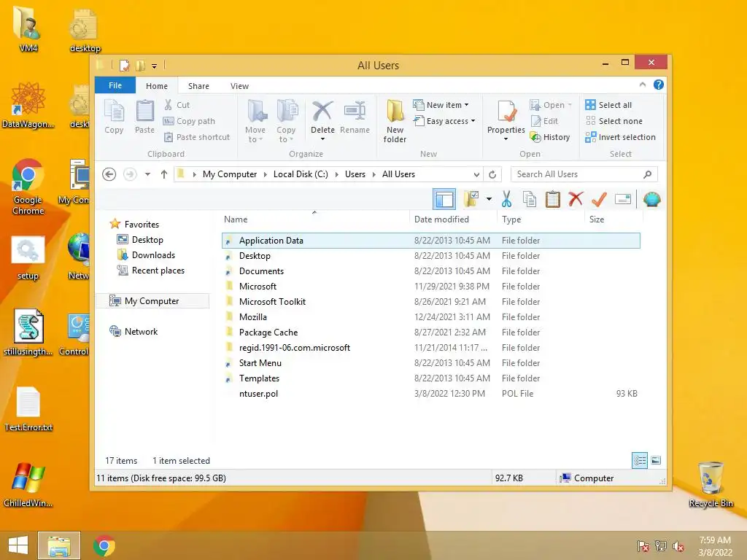Click the search magnifier icon

648,174
